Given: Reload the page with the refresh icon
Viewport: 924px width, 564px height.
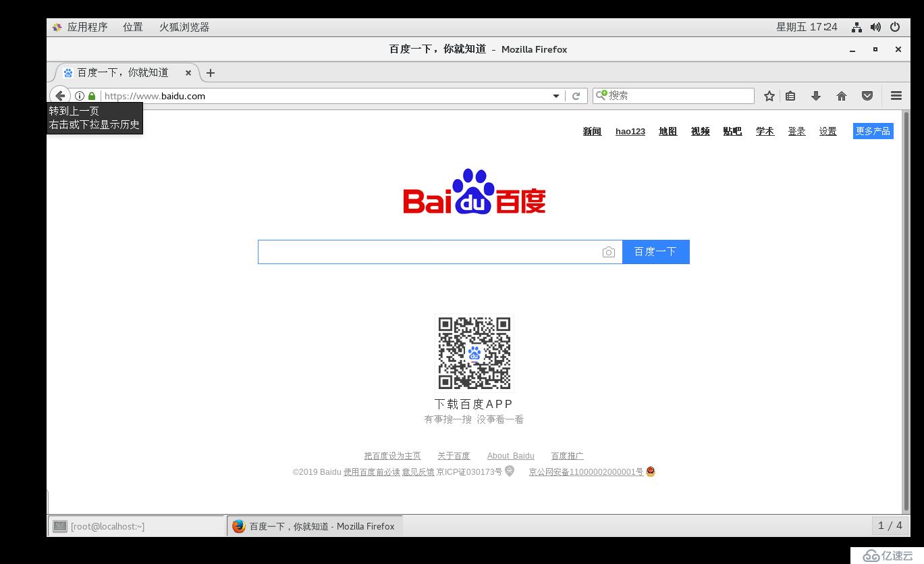Looking at the screenshot, I should [576, 96].
